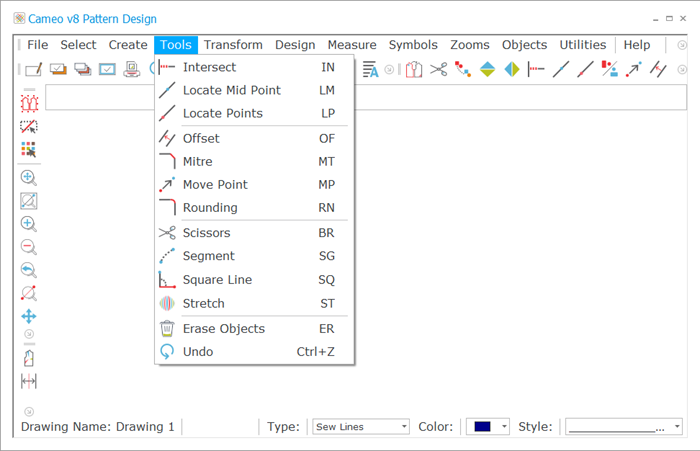This screenshot has height=451, width=700.
Task: Expand the overflow arrow below the measure width icon
Action: [29, 411]
